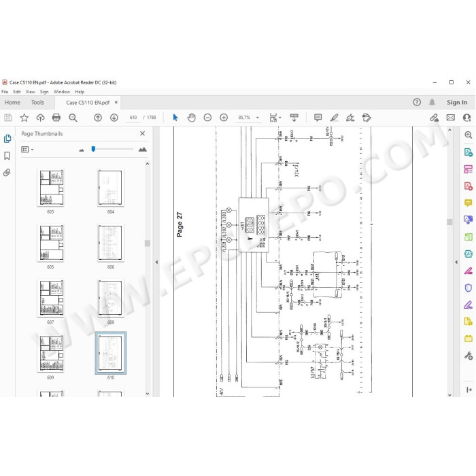Toggle the Page Thumbnails panel icon
The image size is (476, 476).
point(7,139)
